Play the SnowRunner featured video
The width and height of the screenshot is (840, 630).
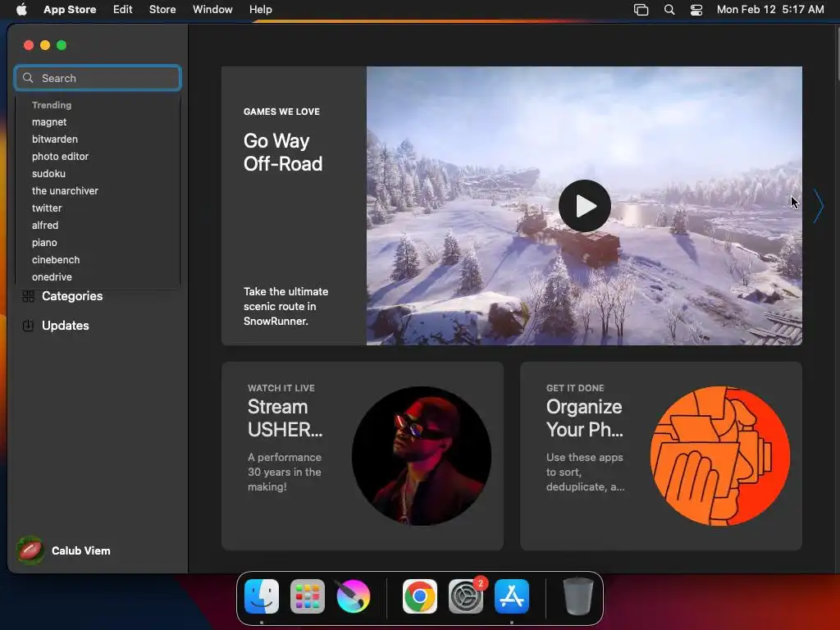(584, 206)
